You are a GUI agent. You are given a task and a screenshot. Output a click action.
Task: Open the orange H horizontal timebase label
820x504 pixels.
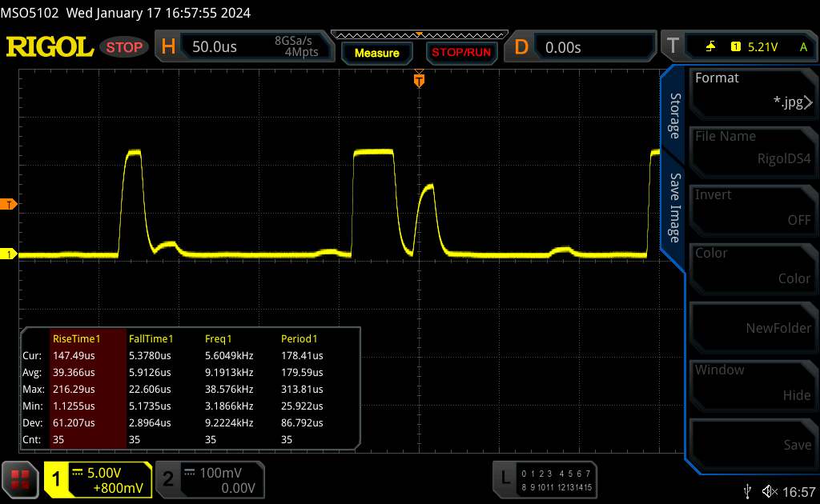pyautogui.click(x=168, y=47)
